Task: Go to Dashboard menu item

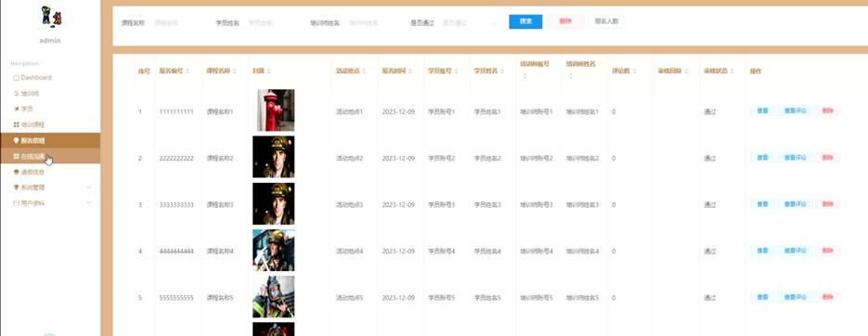Action: coord(50,77)
